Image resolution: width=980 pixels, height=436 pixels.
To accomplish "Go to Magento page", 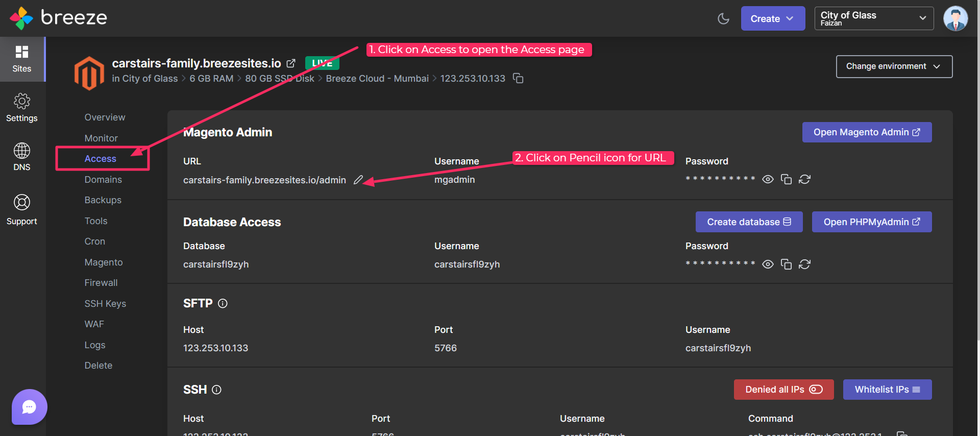I will [x=104, y=262].
